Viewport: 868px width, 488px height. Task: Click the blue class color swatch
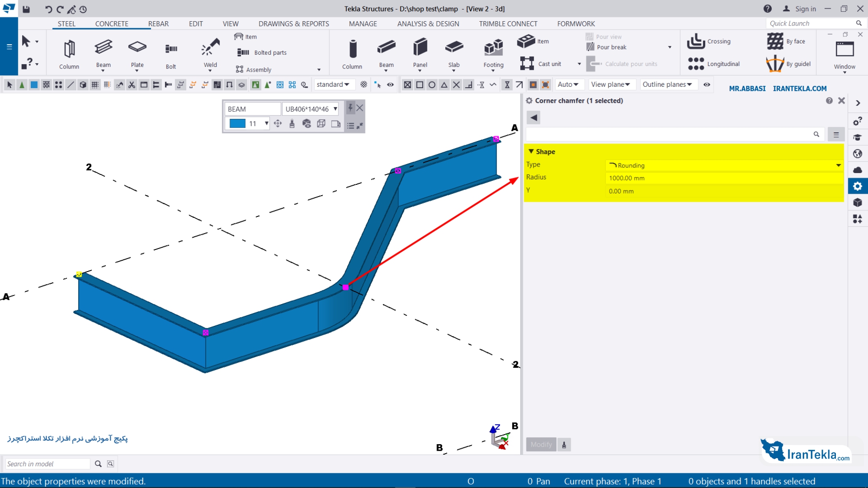click(237, 124)
